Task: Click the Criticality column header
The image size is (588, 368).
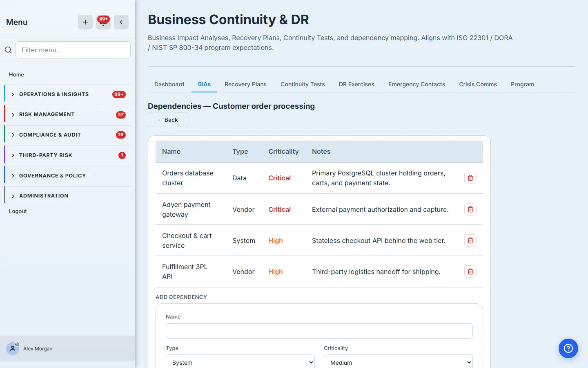Action: pos(283,151)
